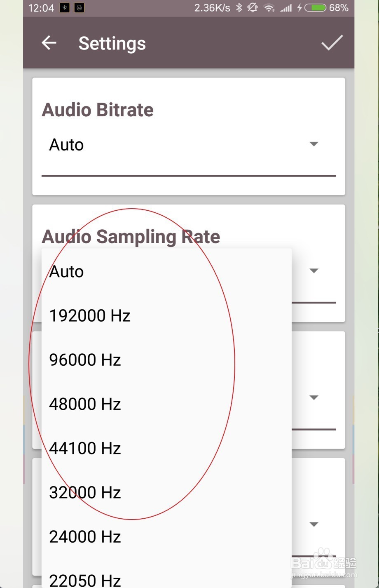Screen dimensions: 379x588
Task: Tap the silent mode bell icon
Action: click(253, 8)
